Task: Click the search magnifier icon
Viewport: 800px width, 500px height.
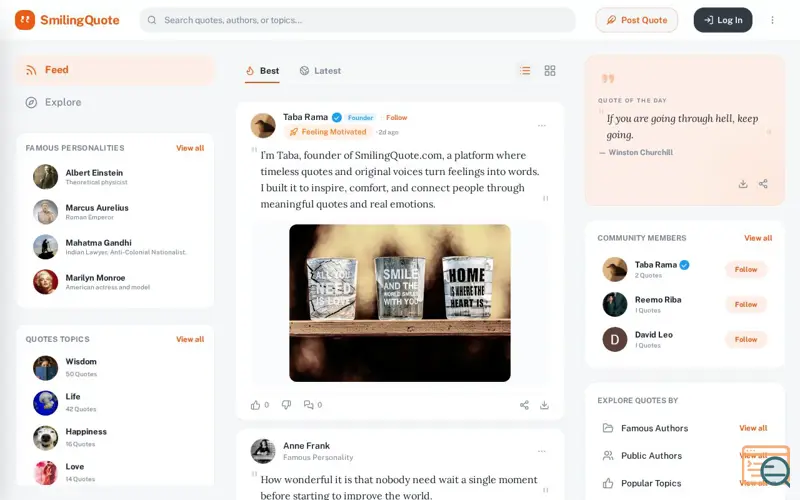Action: point(152,20)
